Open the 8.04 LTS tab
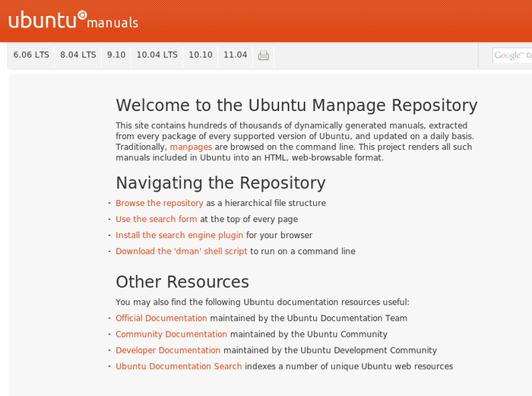The height and width of the screenshot is (396, 532). pyautogui.click(x=78, y=55)
